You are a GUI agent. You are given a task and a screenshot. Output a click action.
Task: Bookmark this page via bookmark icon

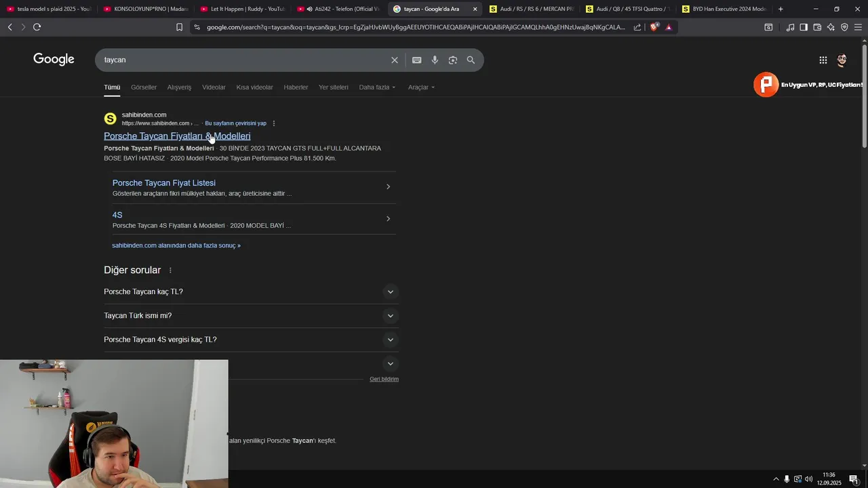[179, 27]
